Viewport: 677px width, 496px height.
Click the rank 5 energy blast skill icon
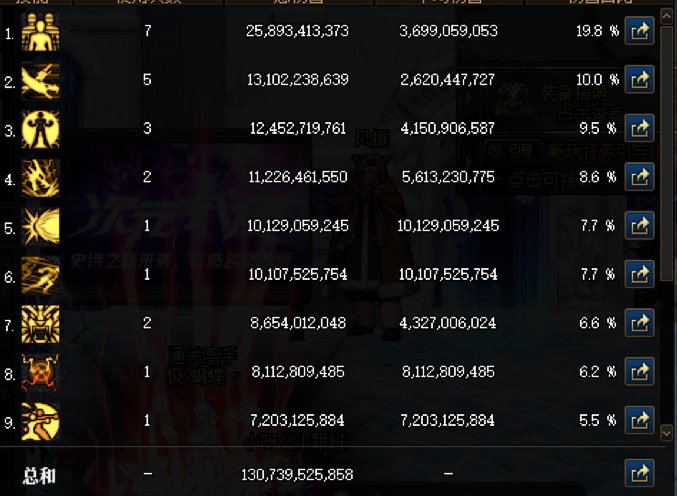pyautogui.click(x=41, y=227)
